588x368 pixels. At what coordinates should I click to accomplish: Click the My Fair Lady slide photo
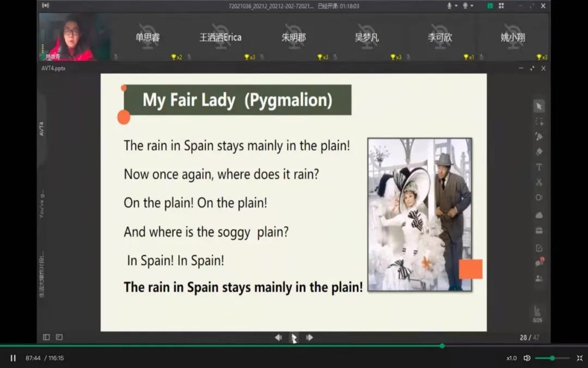click(x=420, y=214)
